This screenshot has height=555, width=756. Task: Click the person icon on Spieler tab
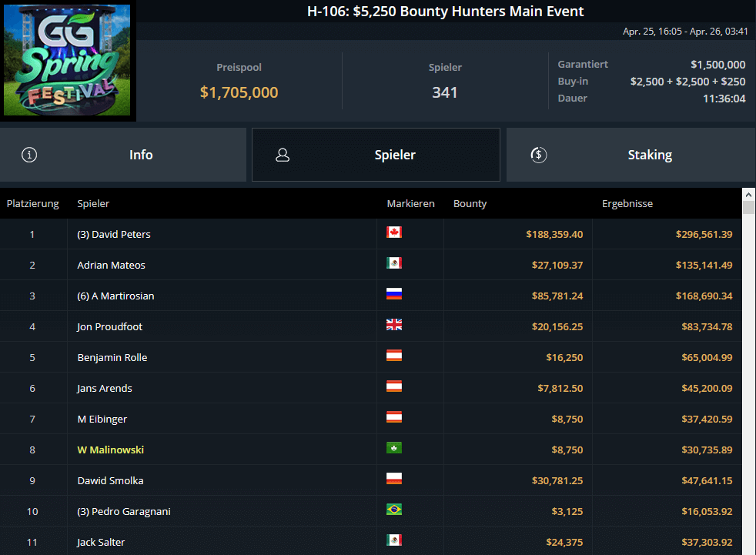(283, 155)
